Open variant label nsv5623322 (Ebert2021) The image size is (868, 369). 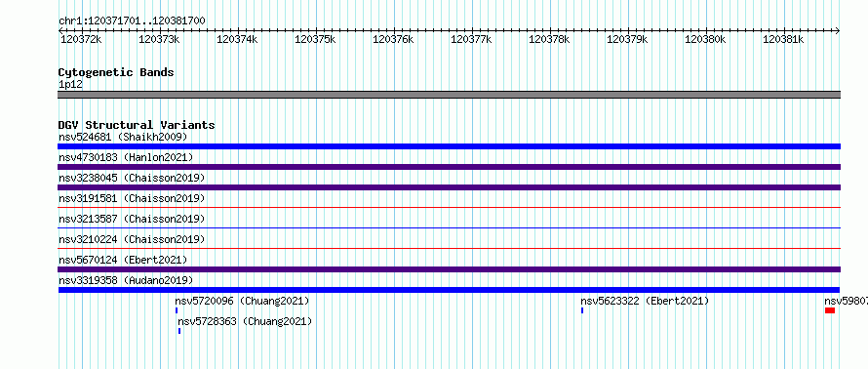[645, 301]
